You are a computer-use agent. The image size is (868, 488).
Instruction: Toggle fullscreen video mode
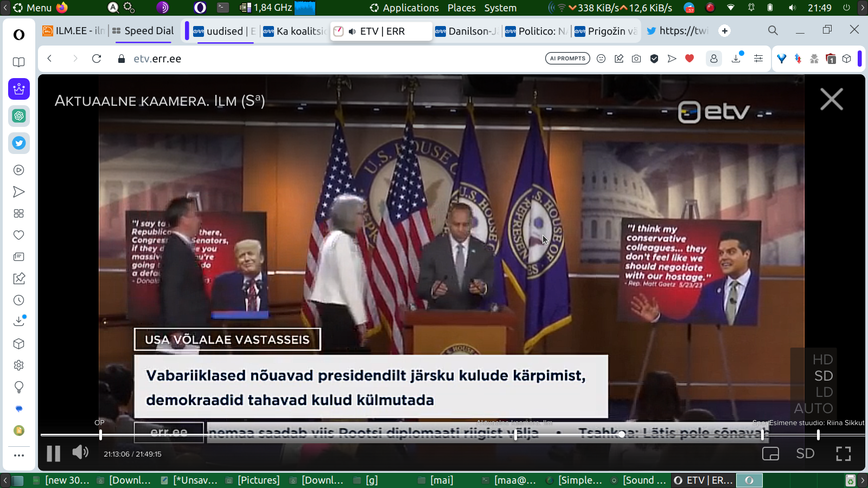pos(843,454)
